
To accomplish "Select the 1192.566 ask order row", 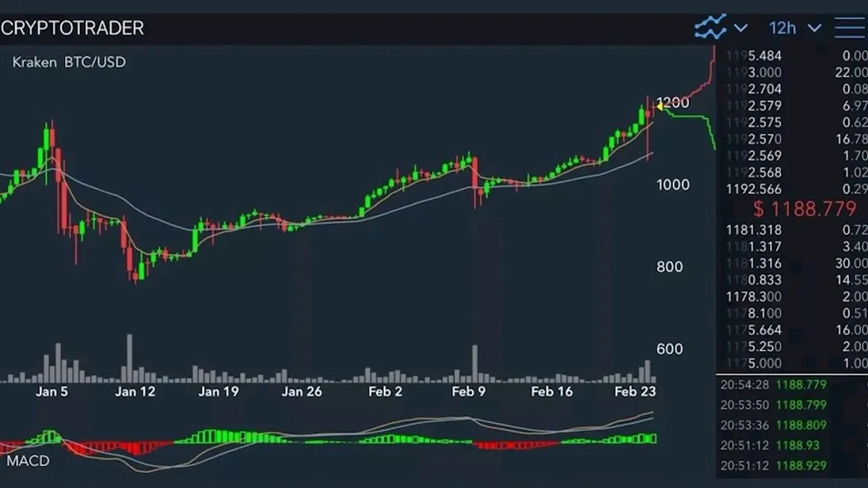I will (793, 189).
